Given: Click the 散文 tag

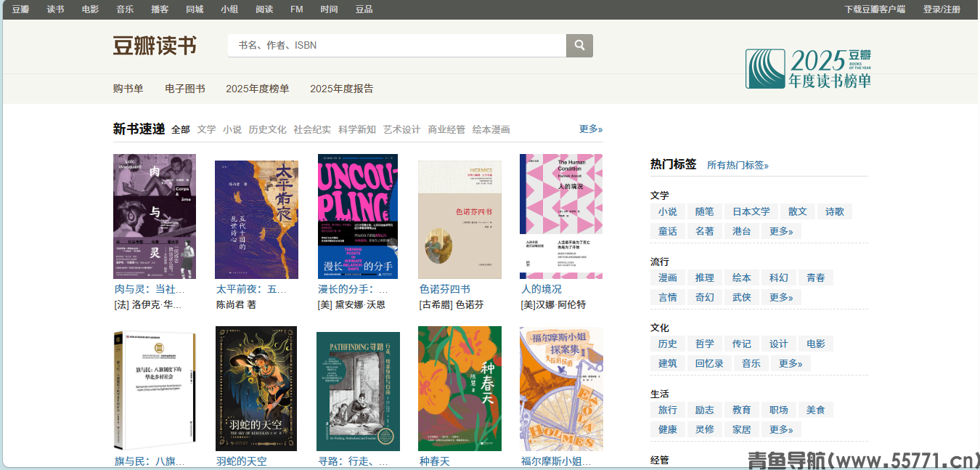Looking at the screenshot, I should (798, 211).
